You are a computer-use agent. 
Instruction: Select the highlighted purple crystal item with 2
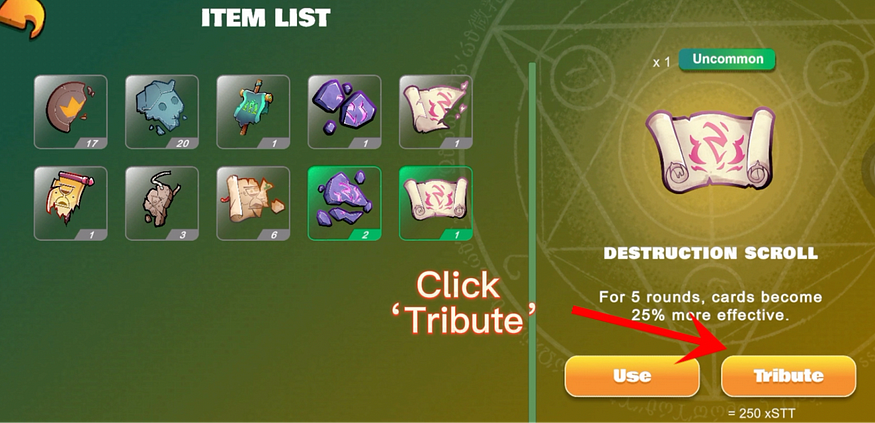tap(345, 204)
